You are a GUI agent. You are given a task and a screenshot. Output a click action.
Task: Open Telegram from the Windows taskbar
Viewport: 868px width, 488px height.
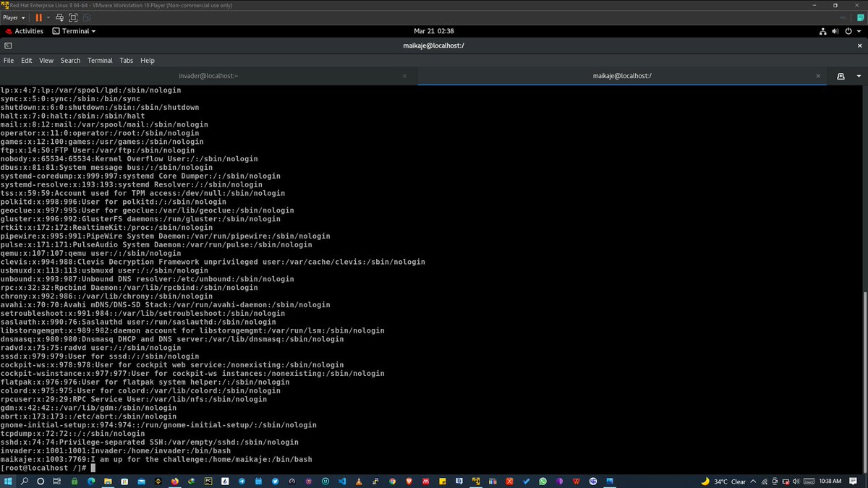pyautogui.click(x=242, y=481)
